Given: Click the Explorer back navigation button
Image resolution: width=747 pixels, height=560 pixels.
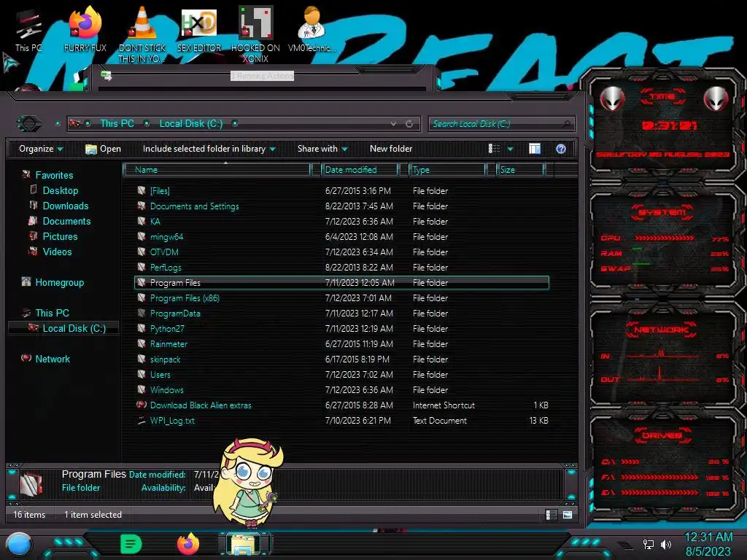Looking at the screenshot, I should [x=29, y=124].
